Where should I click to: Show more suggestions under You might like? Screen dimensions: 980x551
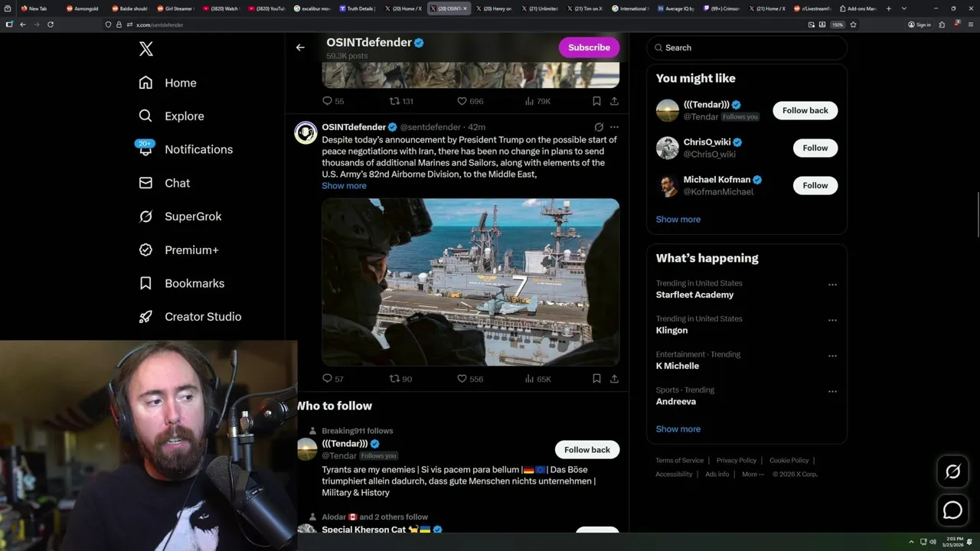click(x=678, y=220)
